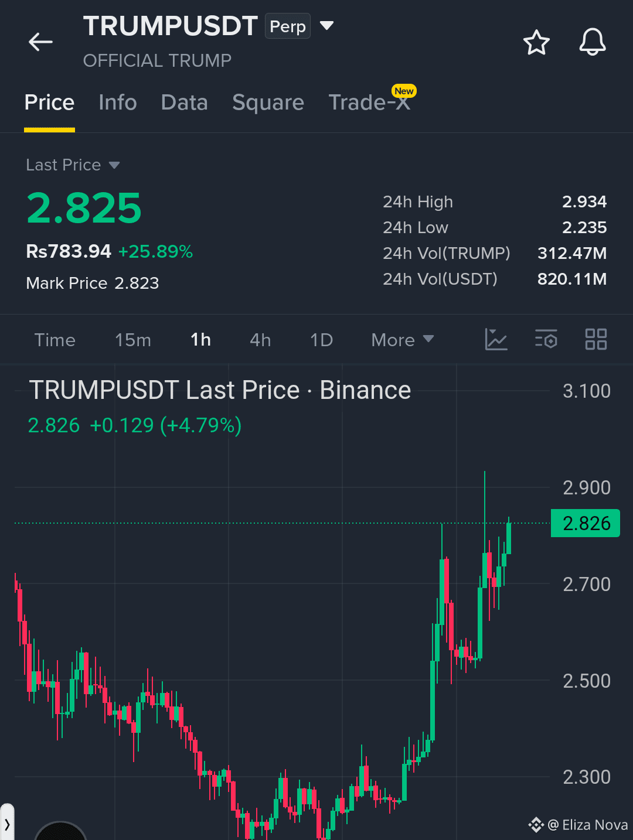Image resolution: width=633 pixels, height=840 pixels.
Task: Tap the OFFICIAL TRUMP subtitle
Action: click(x=157, y=60)
